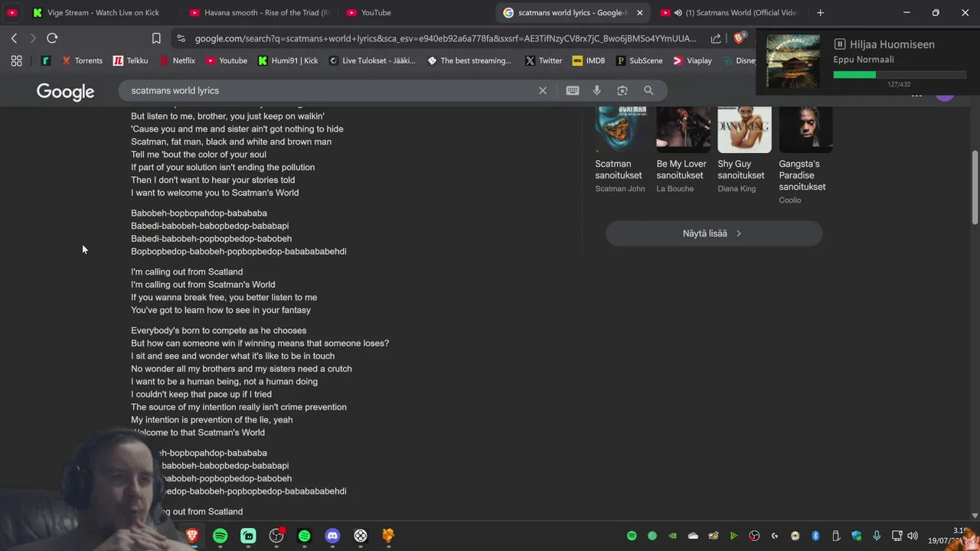Open the SubScene bookmark
This screenshot has height=551, width=980.
coord(639,60)
